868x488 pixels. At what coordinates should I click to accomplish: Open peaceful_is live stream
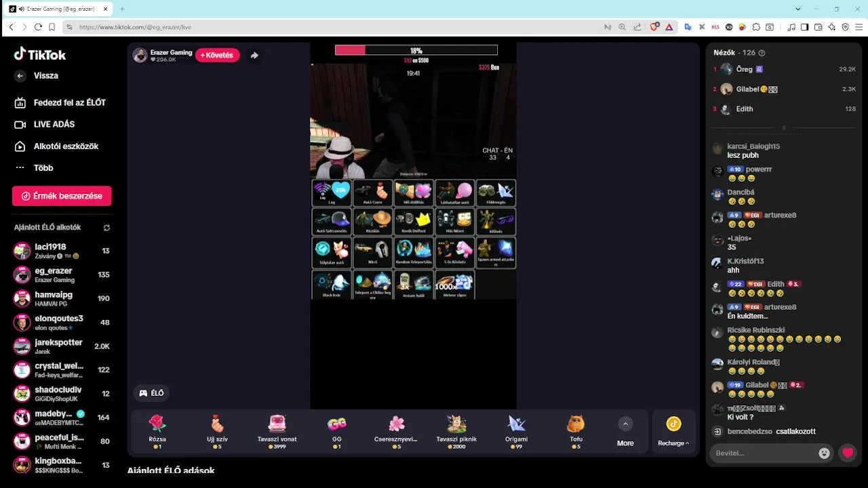pos(62,441)
